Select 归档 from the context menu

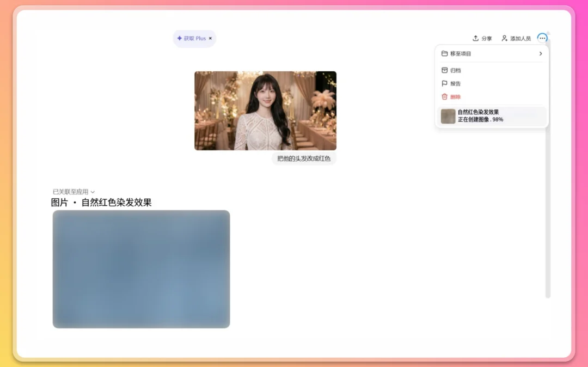pyautogui.click(x=457, y=71)
